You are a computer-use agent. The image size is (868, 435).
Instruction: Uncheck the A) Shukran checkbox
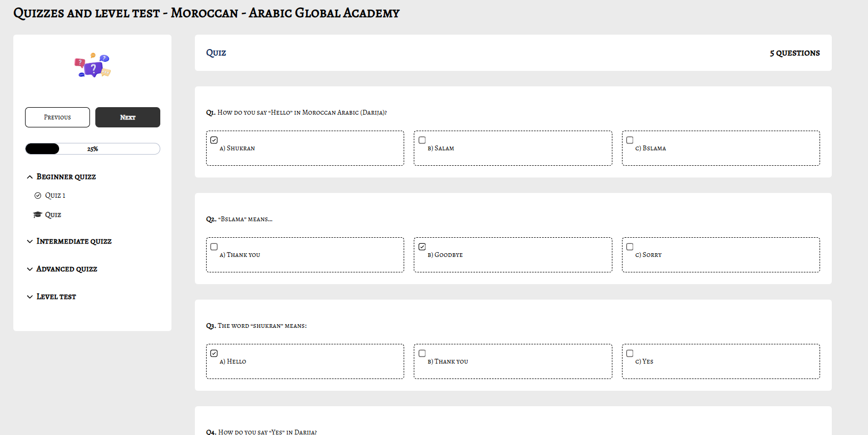pos(214,140)
